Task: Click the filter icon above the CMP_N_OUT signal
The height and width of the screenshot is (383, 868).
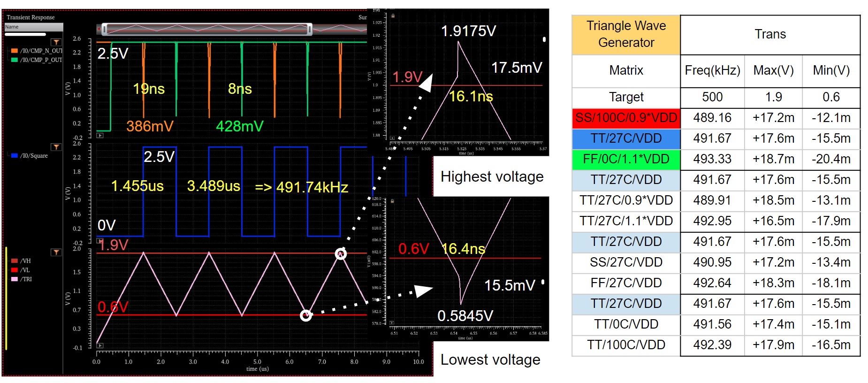Action: pyautogui.click(x=56, y=42)
